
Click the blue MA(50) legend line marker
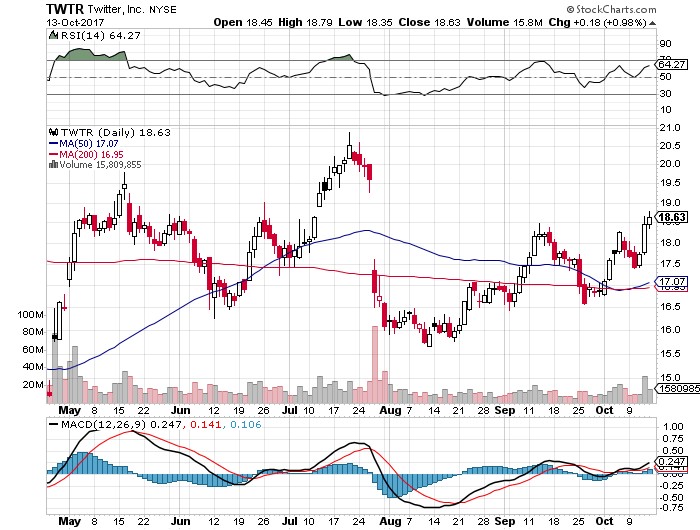pyautogui.click(x=54, y=144)
